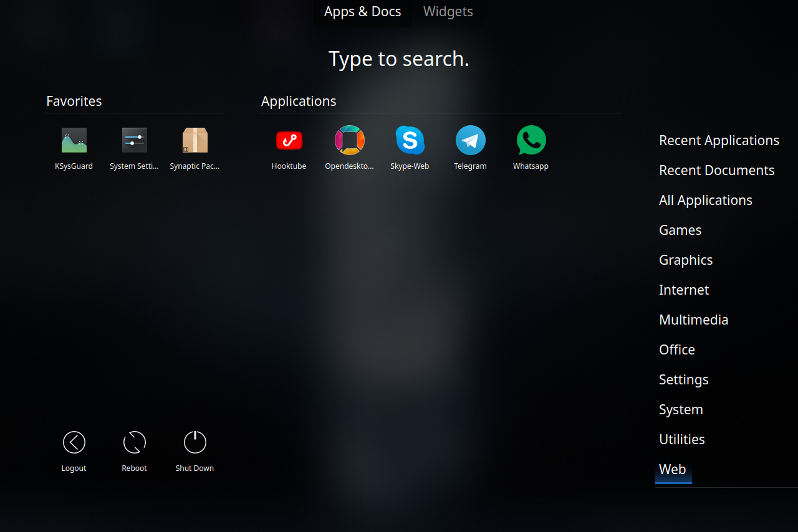Open KSysGuard from Favorites

pos(74,141)
